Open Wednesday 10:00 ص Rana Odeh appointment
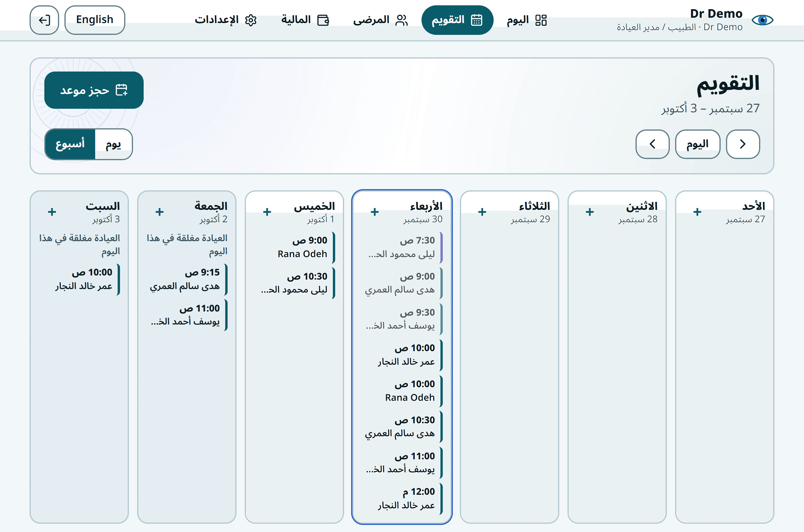 click(x=402, y=391)
